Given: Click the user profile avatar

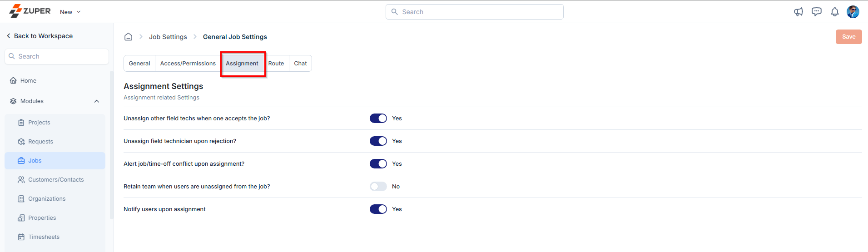Looking at the screenshot, I should [x=853, y=12].
